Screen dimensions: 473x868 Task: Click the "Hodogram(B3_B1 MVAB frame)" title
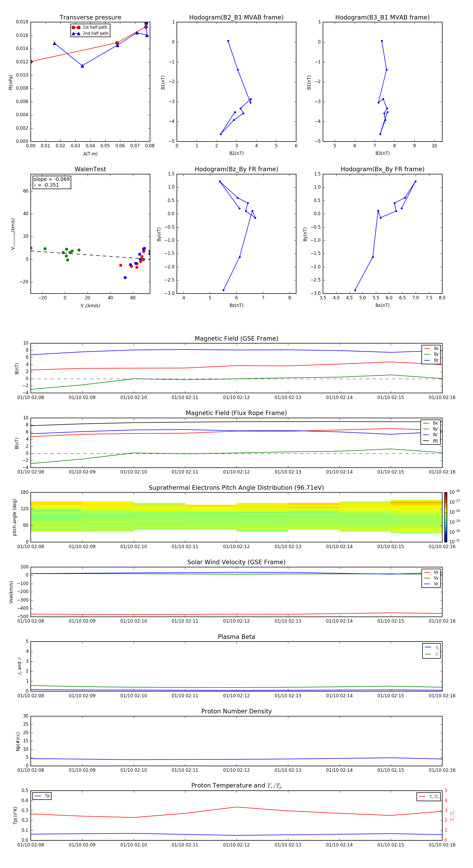[382, 18]
